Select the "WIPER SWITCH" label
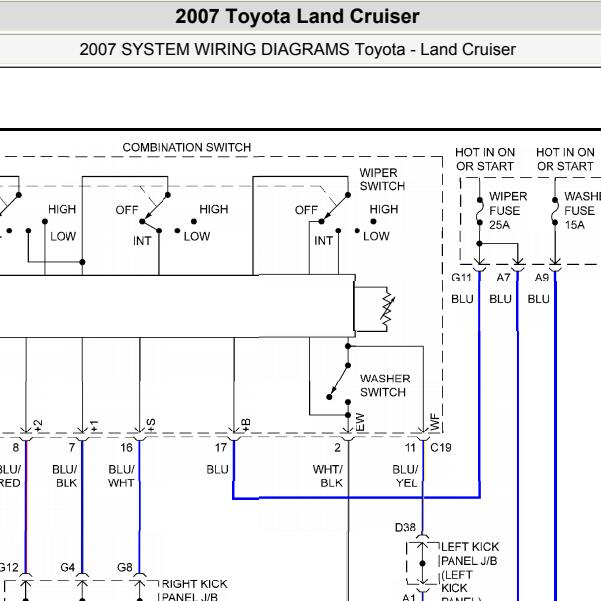The width and height of the screenshot is (601, 601). (x=382, y=179)
